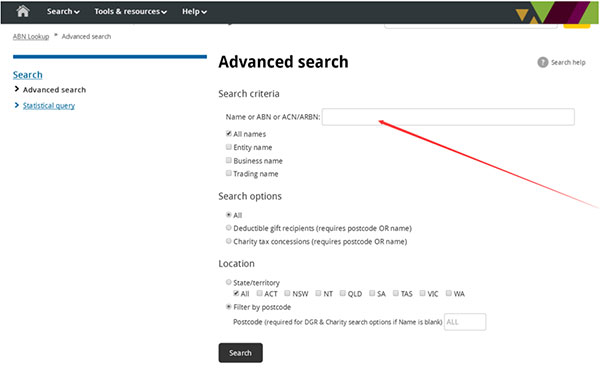The image size is (600, 371).
Task: Tick the Trading name checkbox
Action: [229, 173]
